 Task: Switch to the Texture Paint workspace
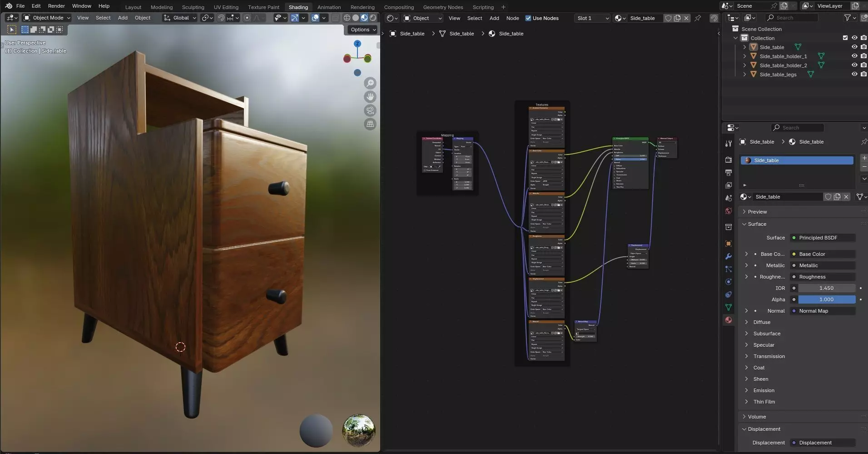click(263, 7)
